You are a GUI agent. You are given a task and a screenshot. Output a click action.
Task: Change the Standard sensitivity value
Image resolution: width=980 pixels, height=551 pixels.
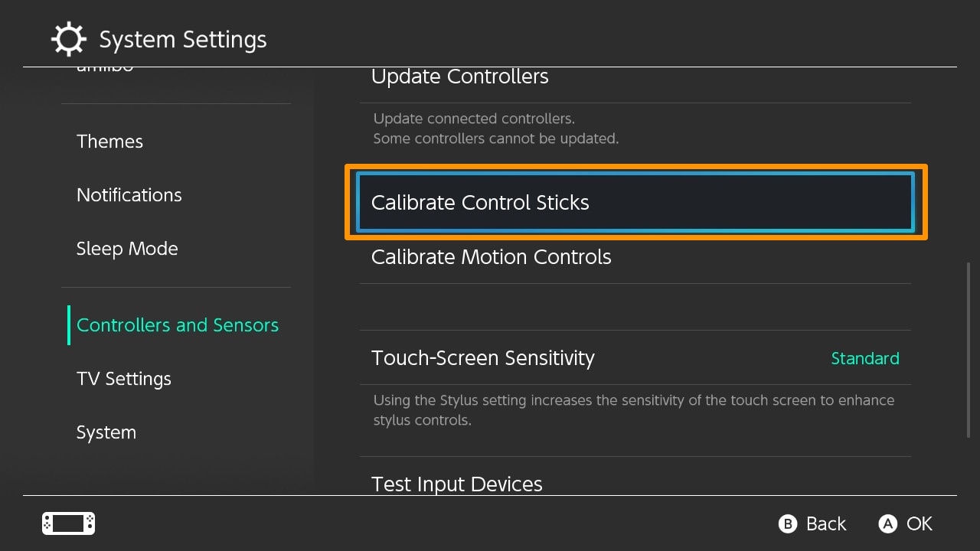coord(865,358)
